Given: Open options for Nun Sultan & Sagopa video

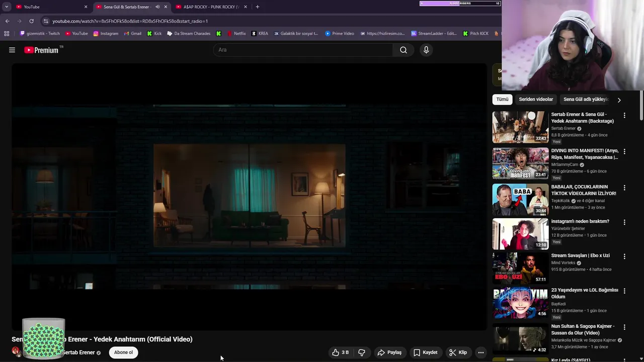Looking at the screenshot, I should click(624, 327).
